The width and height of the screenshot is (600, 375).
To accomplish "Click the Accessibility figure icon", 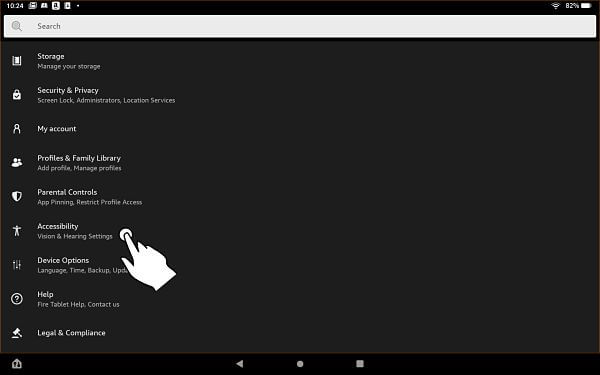I will tap(17, 230).
